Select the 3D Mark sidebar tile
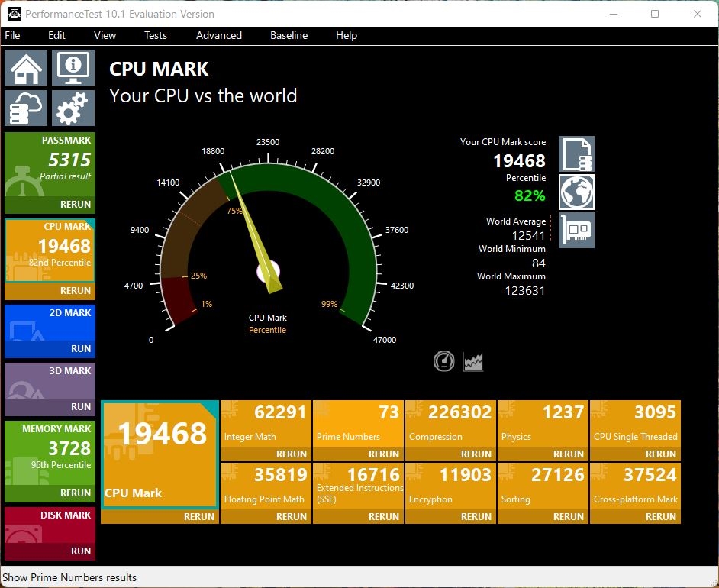Viewport: 719px width, 588px height. click(x=50, y=381)
